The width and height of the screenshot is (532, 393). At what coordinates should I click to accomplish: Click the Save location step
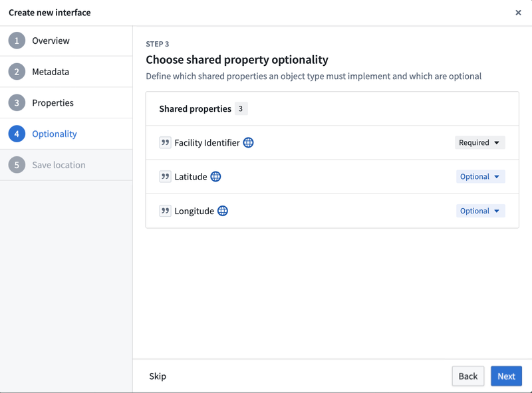(x=59, y=165)
